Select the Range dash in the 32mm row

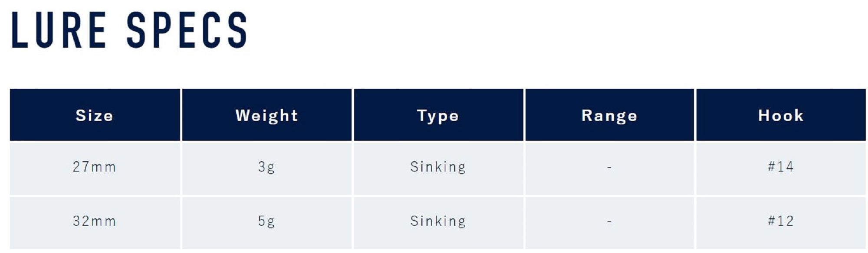(x=609, y=222)
